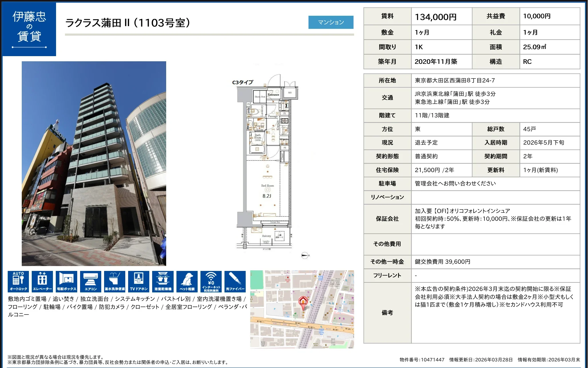
Task: Click the TVドアホン intercom icon
Action: (x=139, y=281)
